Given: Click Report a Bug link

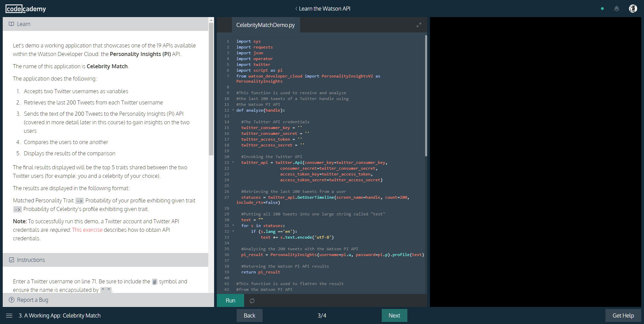Looking at the screenshot, I should 32,300.
